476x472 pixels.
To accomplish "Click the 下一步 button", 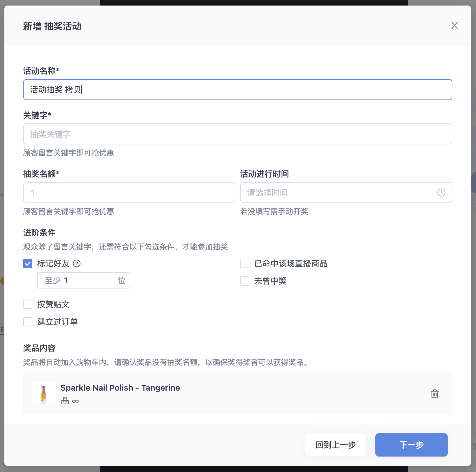I will pos(411,445).
